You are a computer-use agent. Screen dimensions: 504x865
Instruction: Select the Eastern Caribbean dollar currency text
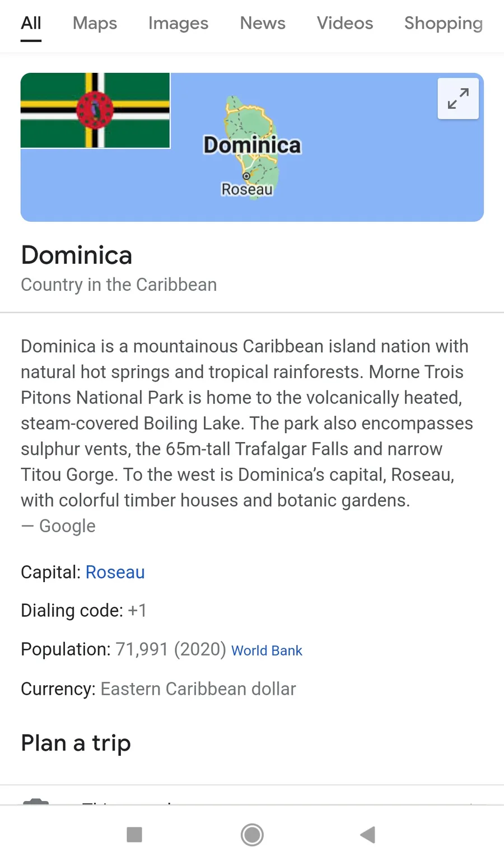[198, 689]
